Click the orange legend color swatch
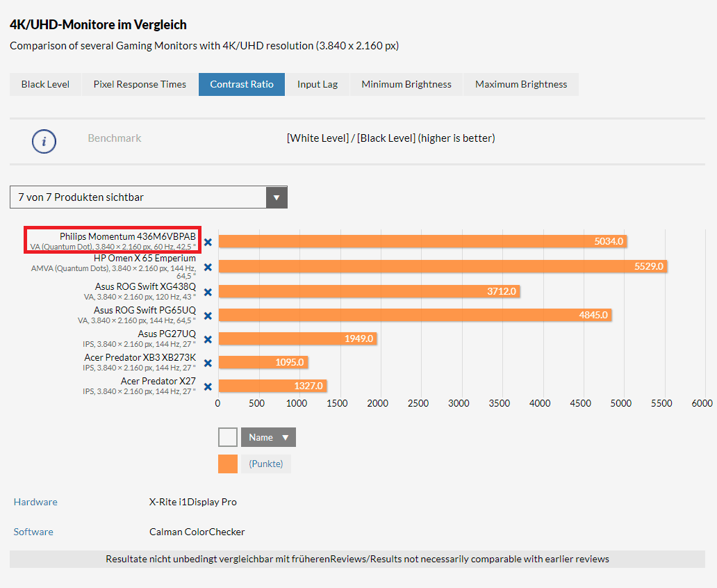717x588 pixels. click(x=228, y=464)
